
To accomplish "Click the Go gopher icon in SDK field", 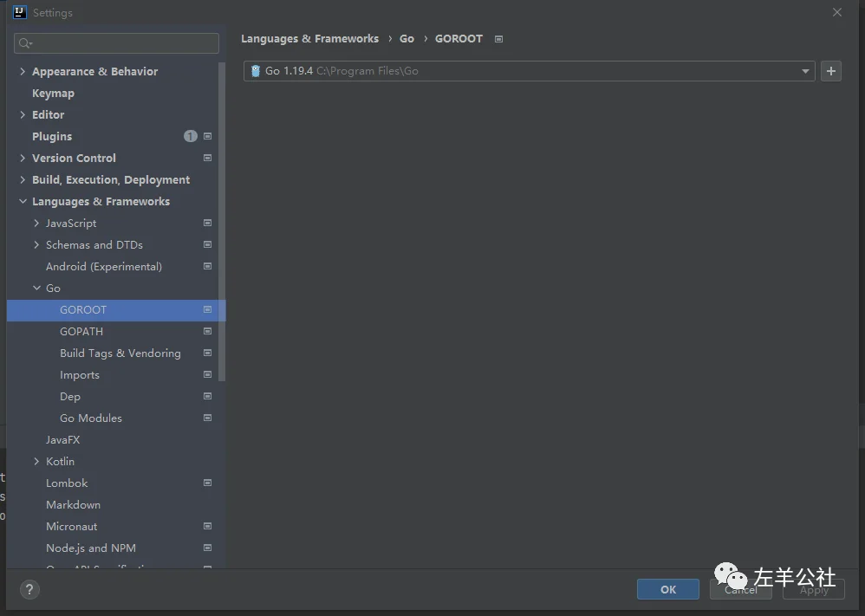I will click(x=256, y=71).
